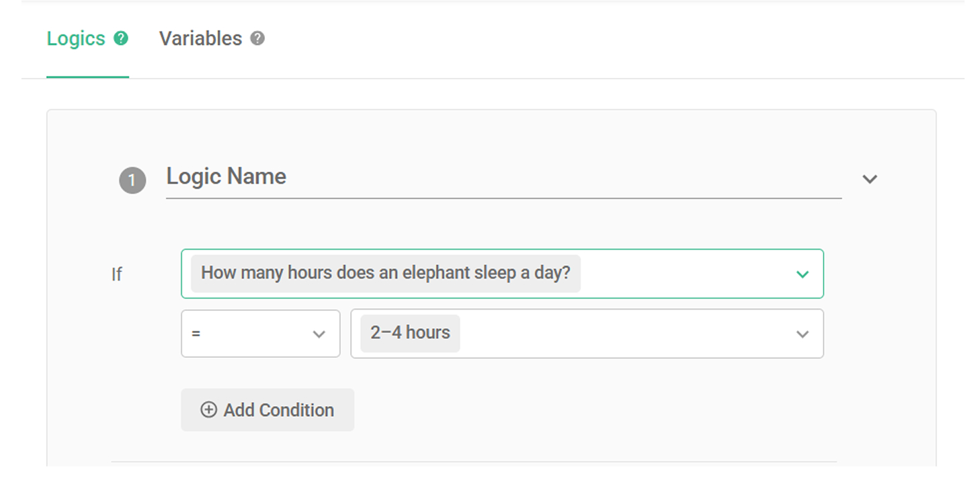
Task: Select the elephant question text chip
Action: click(x=388, y=273)
